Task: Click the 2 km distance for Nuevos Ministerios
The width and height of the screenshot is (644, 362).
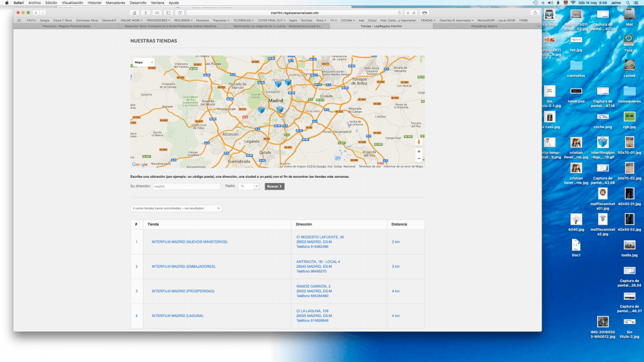Action: [x=396, y=242]
